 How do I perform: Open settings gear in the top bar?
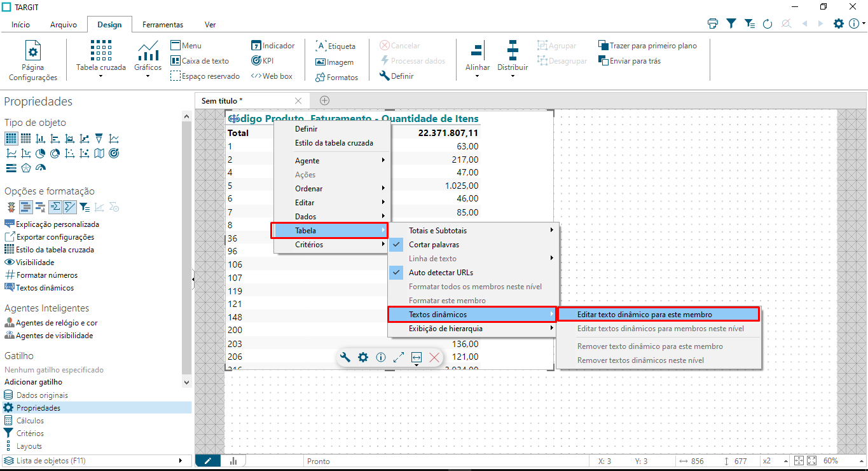(x=839, y=24)
